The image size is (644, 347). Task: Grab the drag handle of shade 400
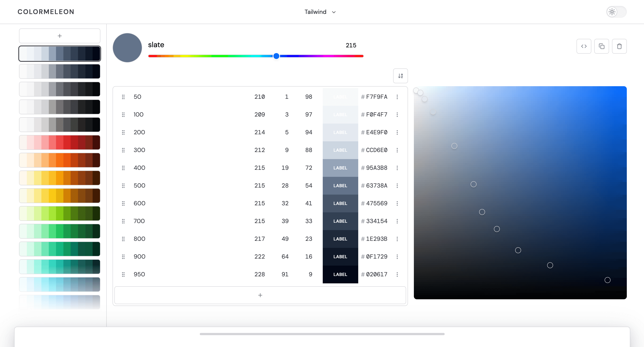(123, 168)
